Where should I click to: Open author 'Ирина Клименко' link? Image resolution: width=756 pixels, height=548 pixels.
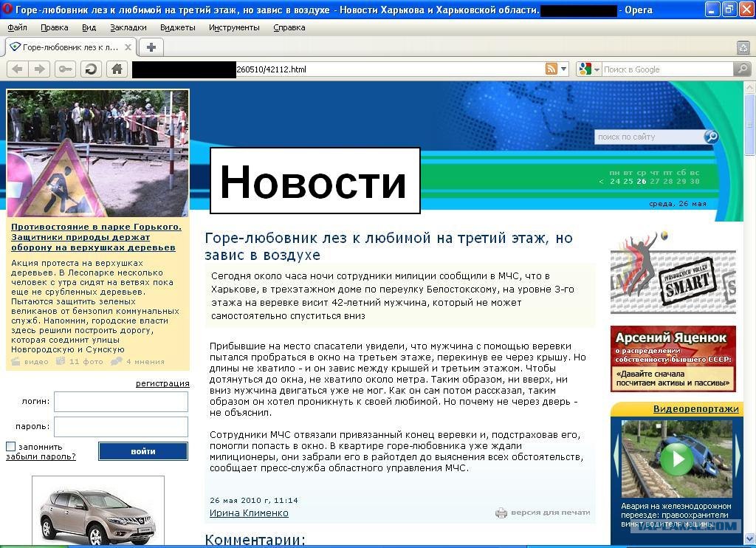click(249, 513)
